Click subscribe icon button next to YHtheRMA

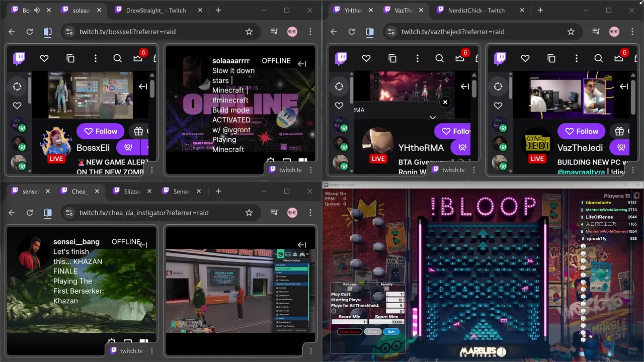461,147
